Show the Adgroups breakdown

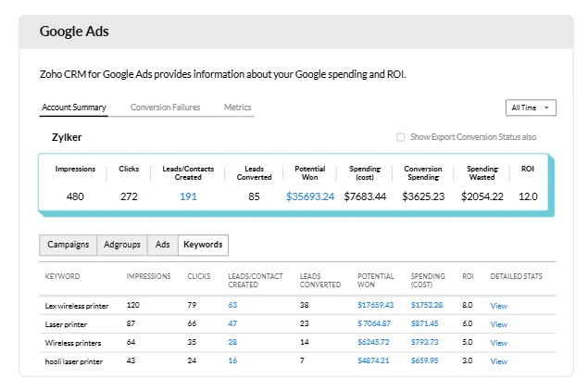coord(122,245)
